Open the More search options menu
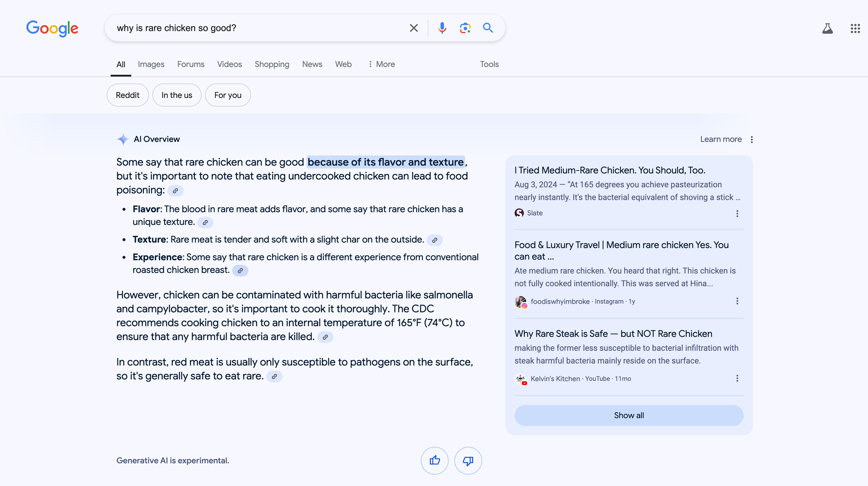This screenshot has height=486, width=868. 381,64
